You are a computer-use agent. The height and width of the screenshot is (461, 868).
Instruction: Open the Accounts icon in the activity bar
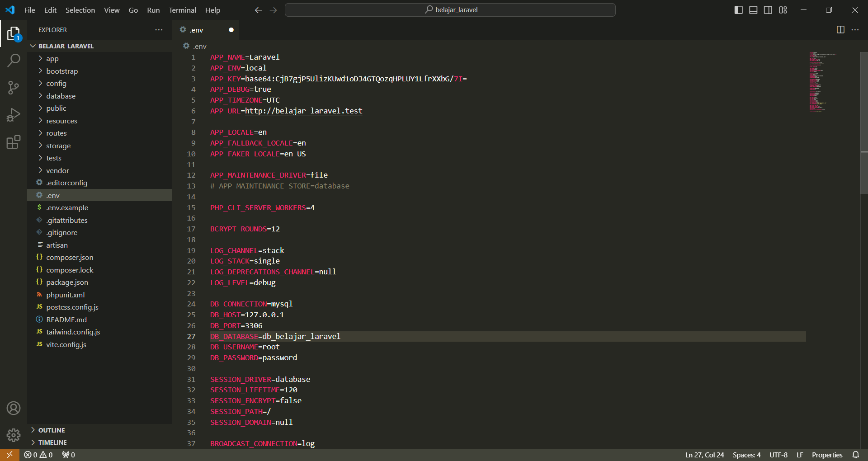click(14, 408)
